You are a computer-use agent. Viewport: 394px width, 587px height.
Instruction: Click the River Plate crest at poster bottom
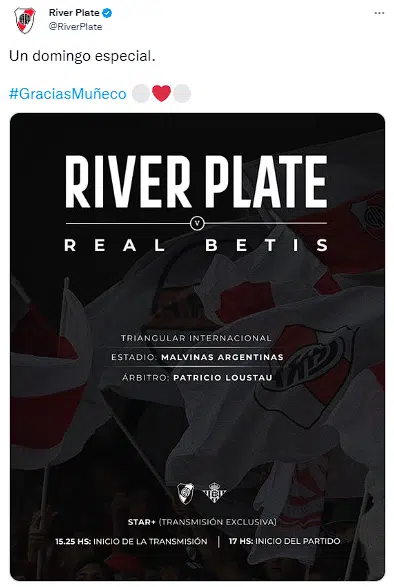(x=185, y=492)
